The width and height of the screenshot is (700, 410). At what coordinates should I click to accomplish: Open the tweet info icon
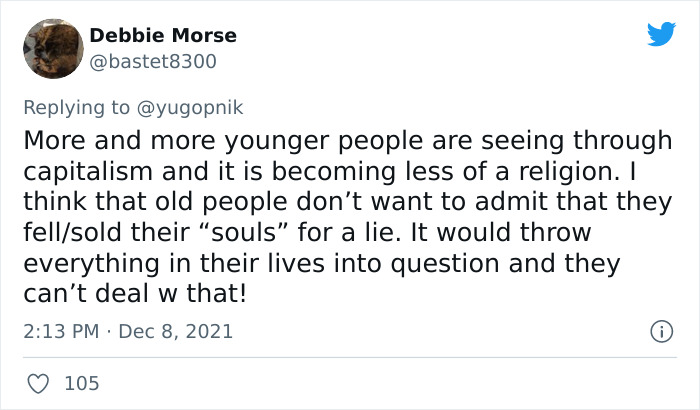pos(660,331)
